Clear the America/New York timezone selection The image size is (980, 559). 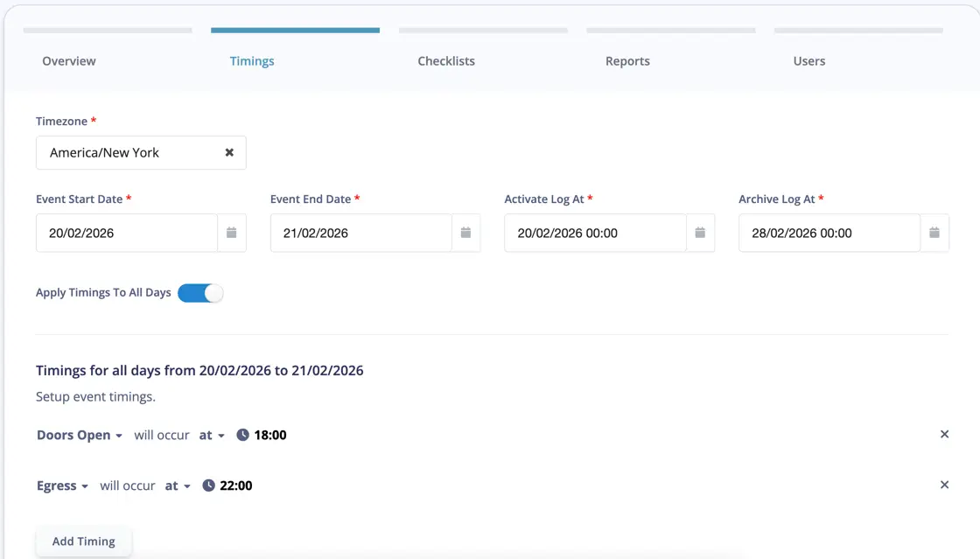pos(229,152)
